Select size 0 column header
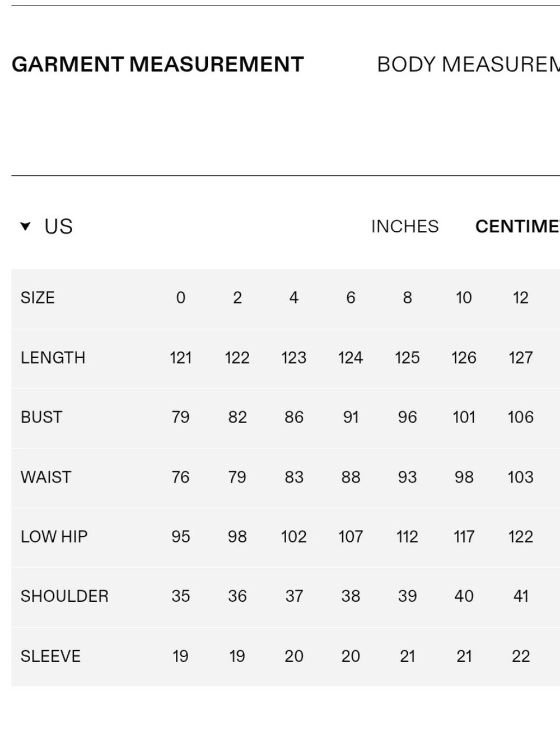 click(x=180, y=298)
